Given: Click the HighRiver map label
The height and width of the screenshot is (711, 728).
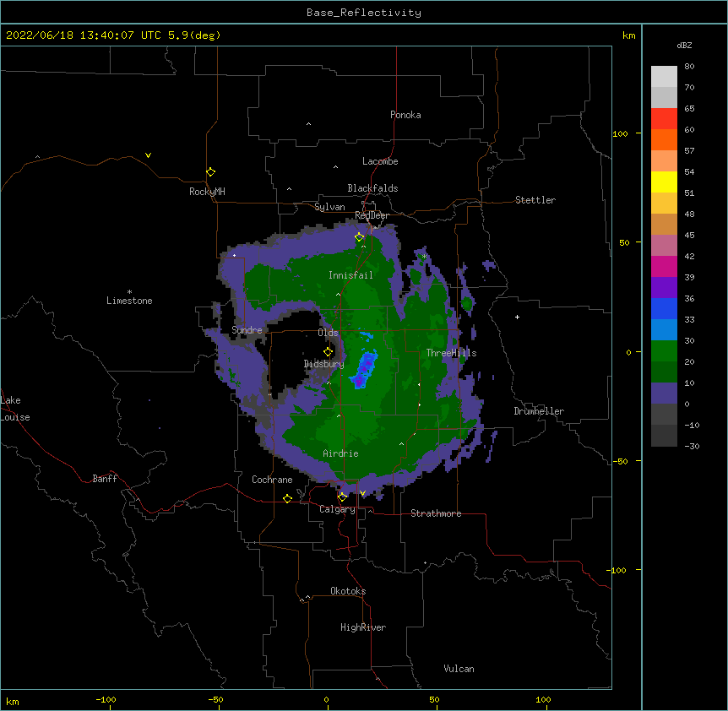Looking at the screenshot, I should 362,627.
